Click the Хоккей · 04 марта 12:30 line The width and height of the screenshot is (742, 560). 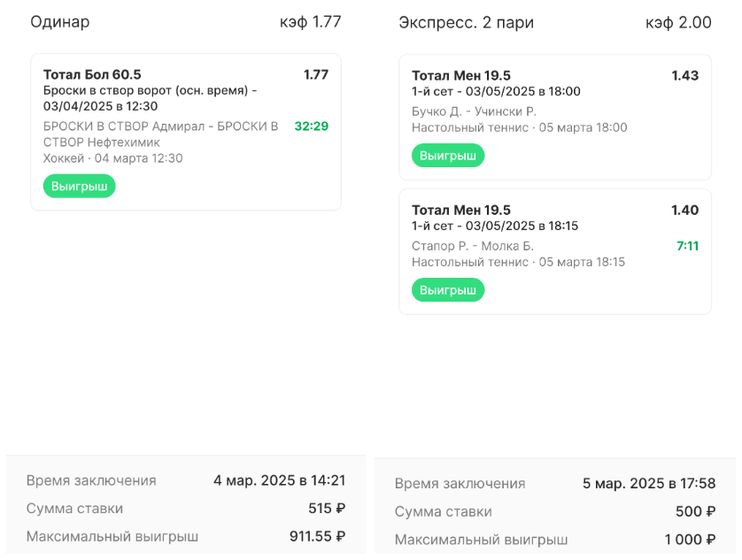[x=112, y=158]
